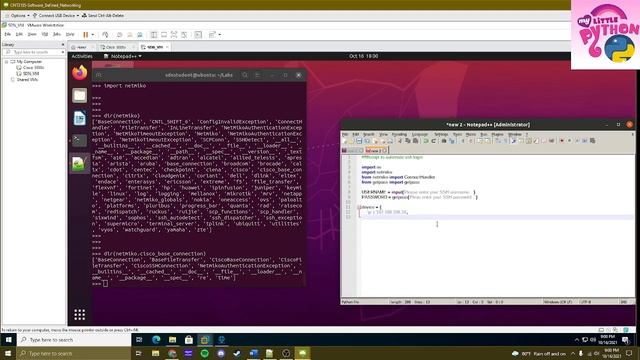Viewport: 640px width, 360px height.
Task: Revert to VMware snapshot icon
Action: point(129,35)
